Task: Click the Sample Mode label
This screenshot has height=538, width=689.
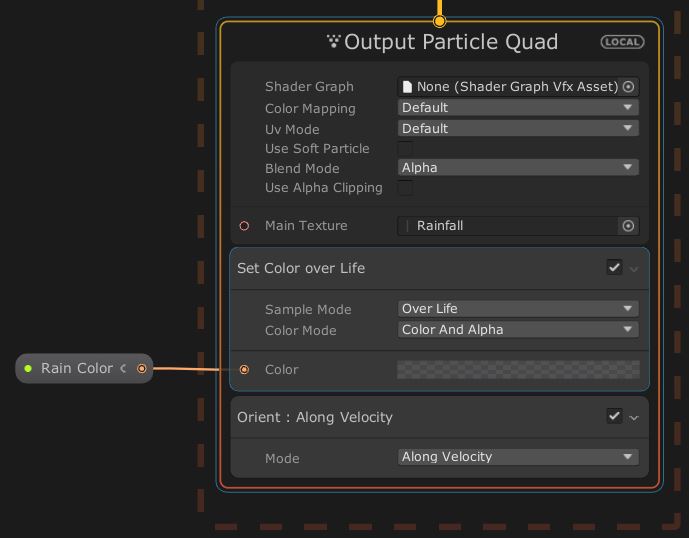Action: pyautogui.click(x=308, y=309)
